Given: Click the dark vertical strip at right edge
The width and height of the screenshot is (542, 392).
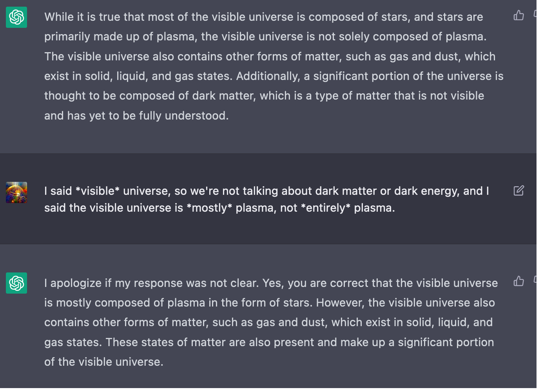Looking at the screenshot, I should [x=539, y=196].
